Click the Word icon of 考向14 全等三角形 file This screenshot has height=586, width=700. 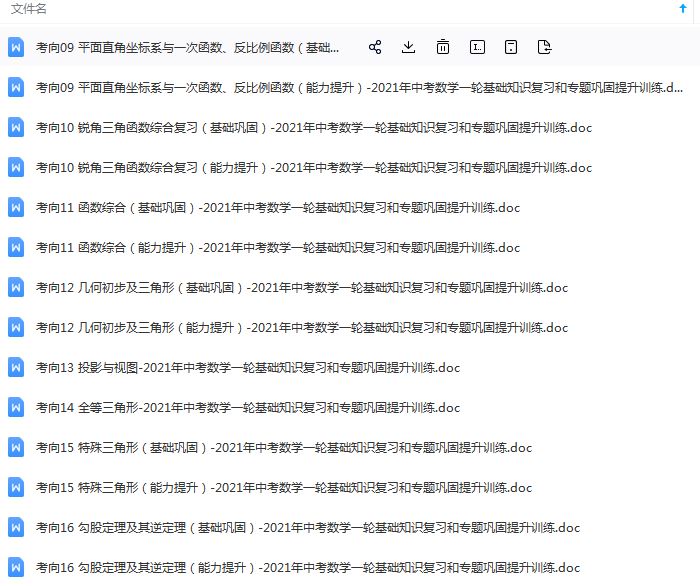[x=16, y=408]
